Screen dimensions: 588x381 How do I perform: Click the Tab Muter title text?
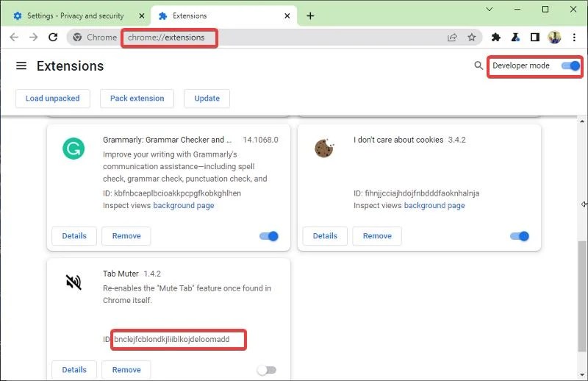pyautogui.click(x=121, y=274)
